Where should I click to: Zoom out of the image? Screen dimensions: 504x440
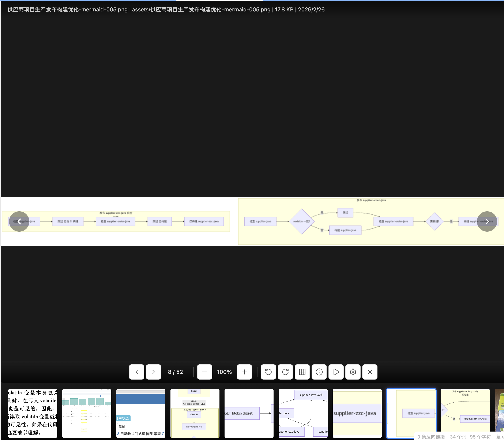pos(205,372)
